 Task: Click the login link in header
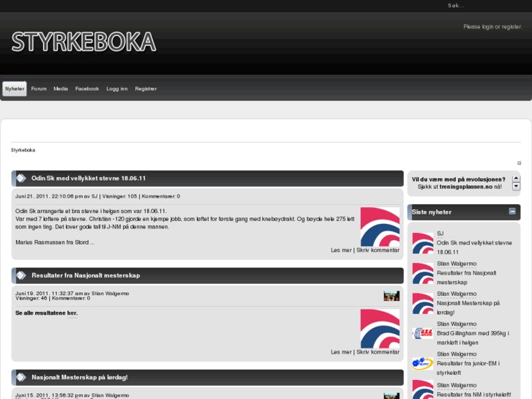(x=487, y=27)
